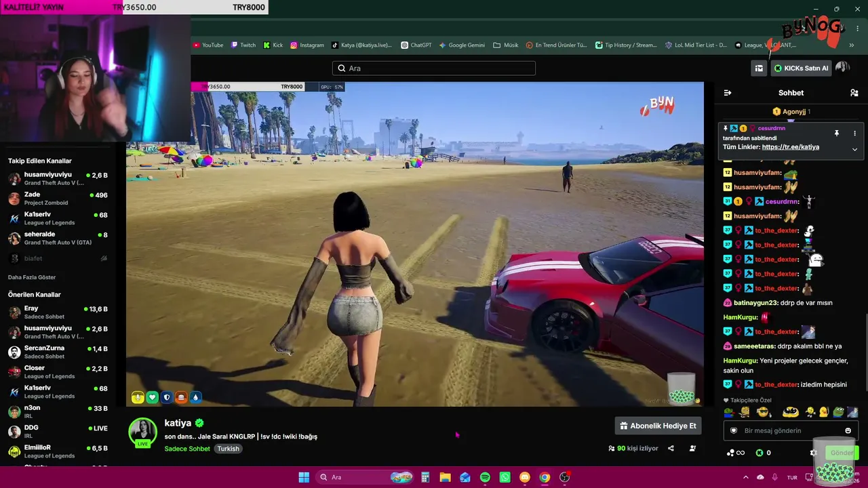Viewport: 868px width, 488px height.
Task: Open Spotify from the taskbar
Action: [x=485, y=477]
